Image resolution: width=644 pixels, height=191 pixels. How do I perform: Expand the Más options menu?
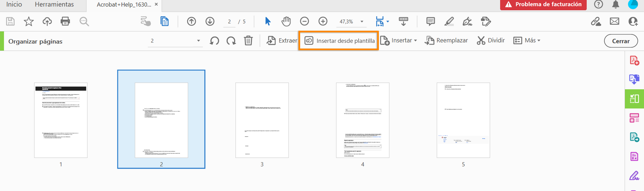(x=527, y=41)
